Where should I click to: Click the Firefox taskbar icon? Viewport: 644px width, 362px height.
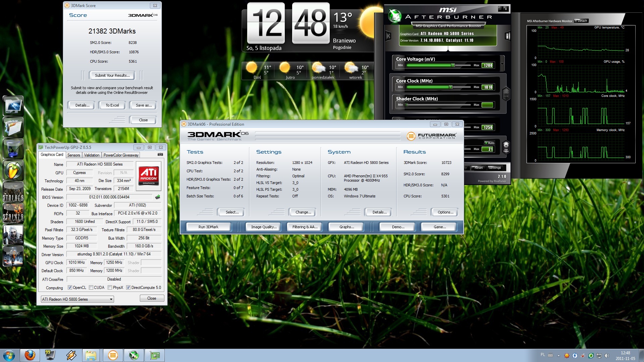click(30, 355)
